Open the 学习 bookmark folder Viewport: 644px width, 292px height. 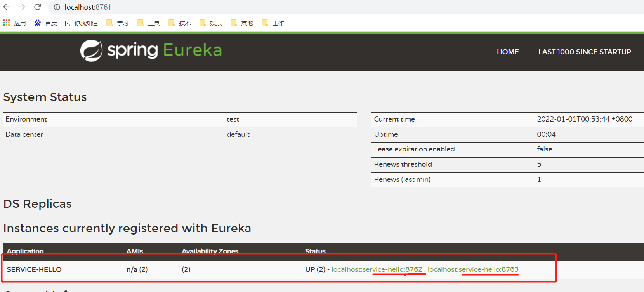click(117, 23)
